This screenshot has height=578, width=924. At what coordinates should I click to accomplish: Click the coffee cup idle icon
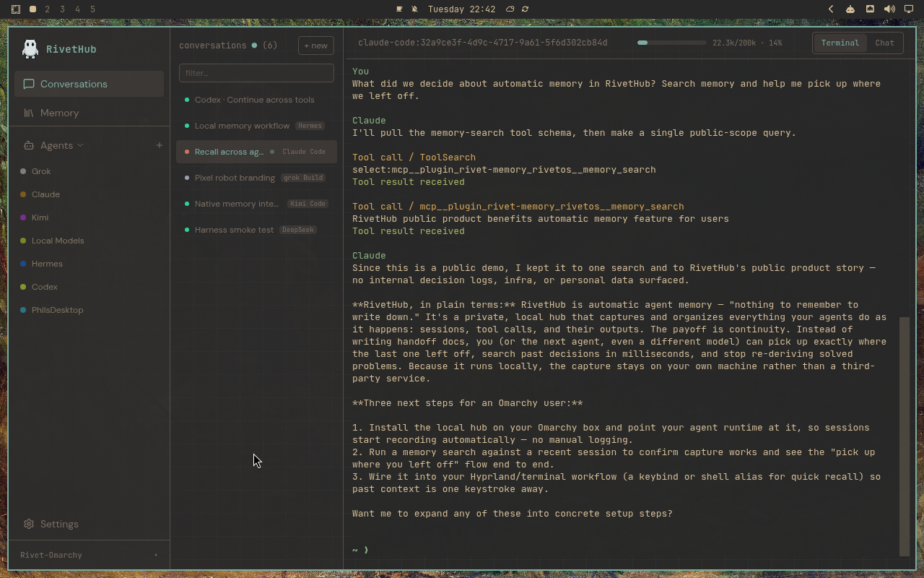point(399,9)
